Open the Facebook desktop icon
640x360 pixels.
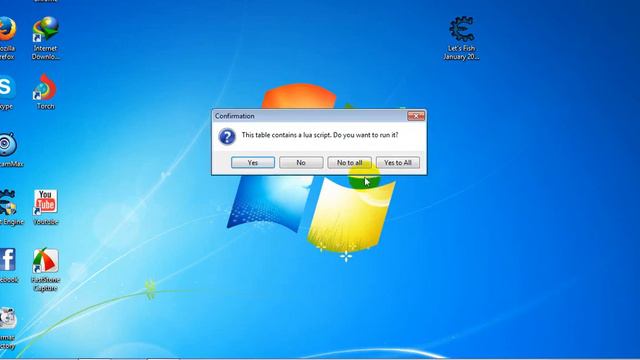point(8,265)
